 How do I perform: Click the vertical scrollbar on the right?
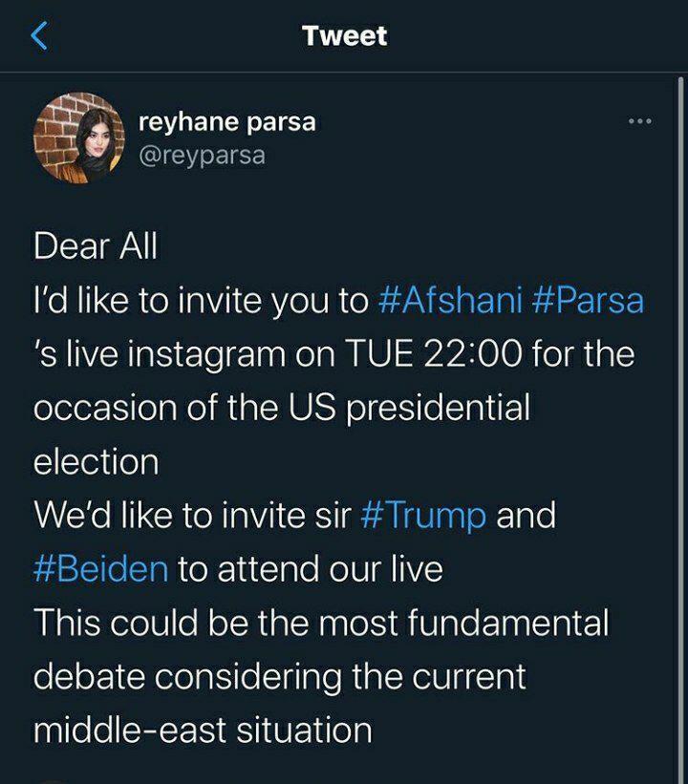680,382
